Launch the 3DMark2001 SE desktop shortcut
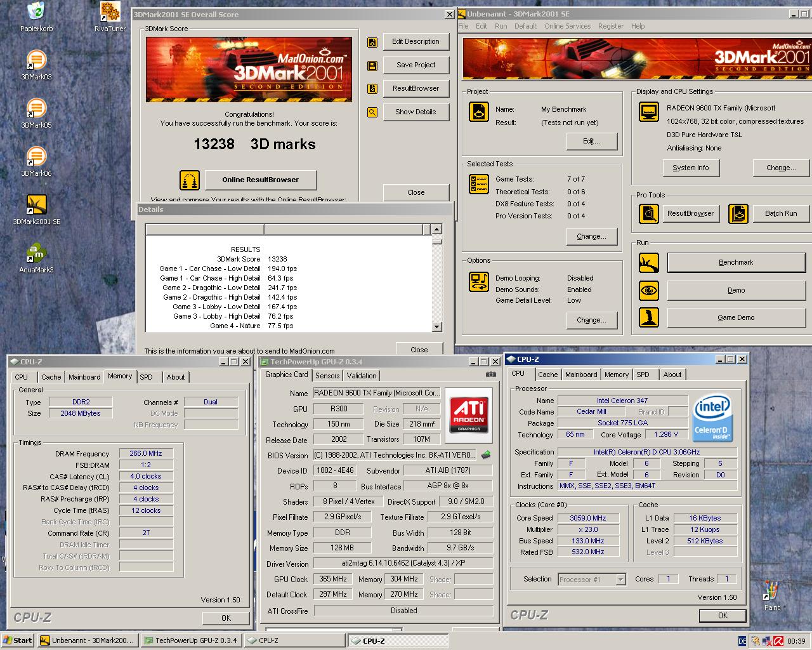 tap(36, 210)
